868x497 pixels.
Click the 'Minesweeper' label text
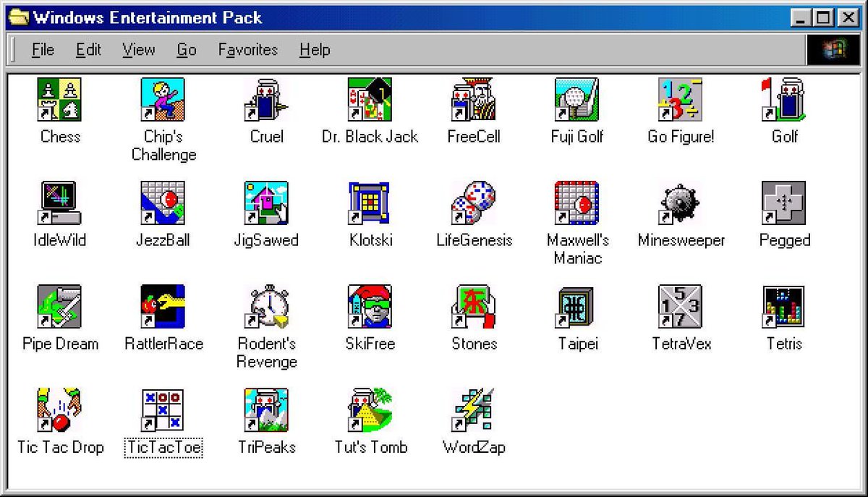pyautogui.click(x=681, y=240)
